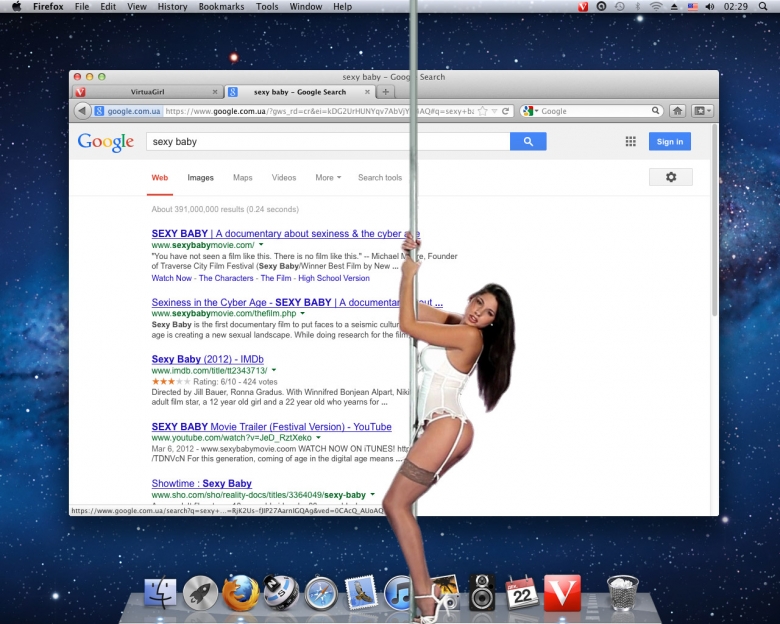780x624 pixels.
Task: Bookmark this page with the star icon
Action: click(483, 111)
